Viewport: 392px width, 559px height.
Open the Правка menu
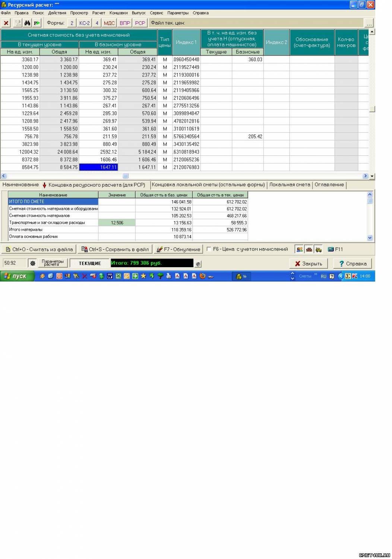21,13
